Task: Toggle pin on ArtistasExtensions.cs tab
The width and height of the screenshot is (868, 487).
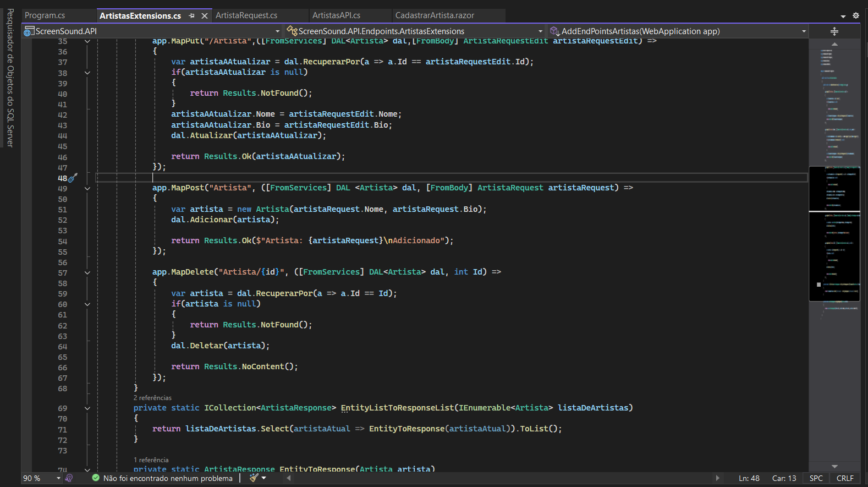Action: point(191,16)
